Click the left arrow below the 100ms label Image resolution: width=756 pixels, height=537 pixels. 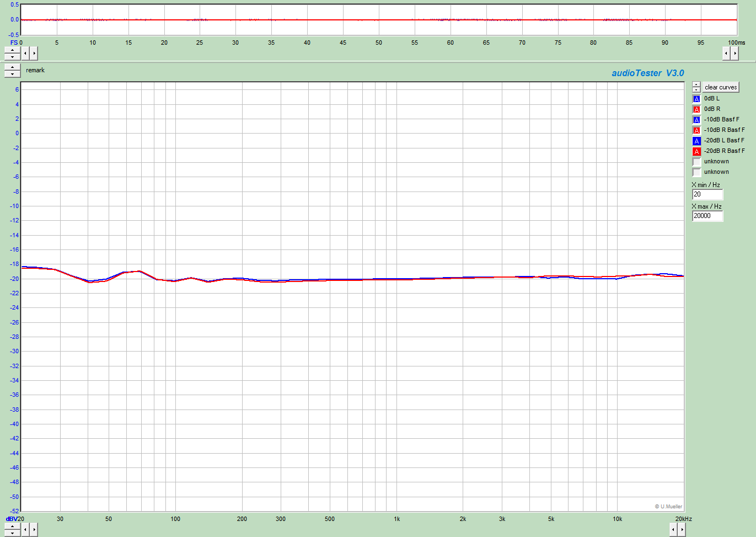click(726, 53)
